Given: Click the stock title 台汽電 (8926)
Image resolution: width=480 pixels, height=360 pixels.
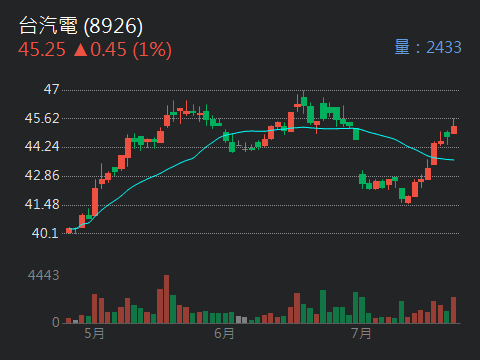Looking at the screenshot, I should point(81,26).
